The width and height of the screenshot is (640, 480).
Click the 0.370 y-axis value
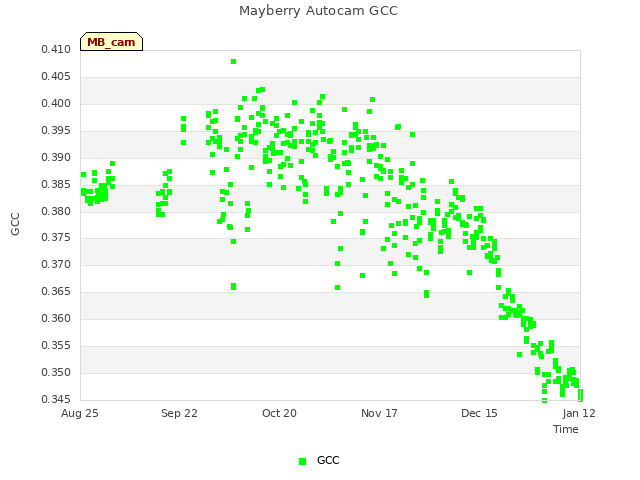coord(56,264)
